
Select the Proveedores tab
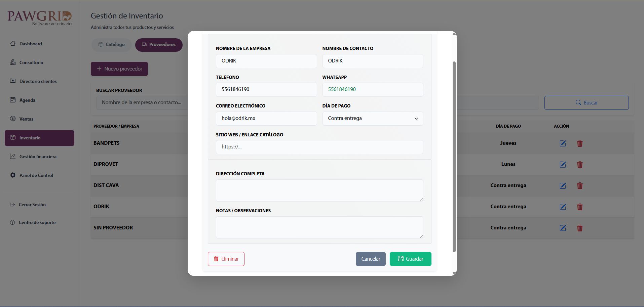[159, 45]
